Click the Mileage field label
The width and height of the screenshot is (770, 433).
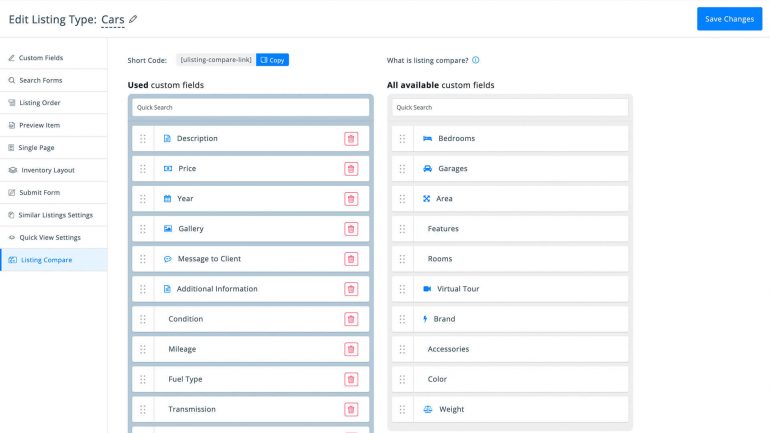[182, 349]
